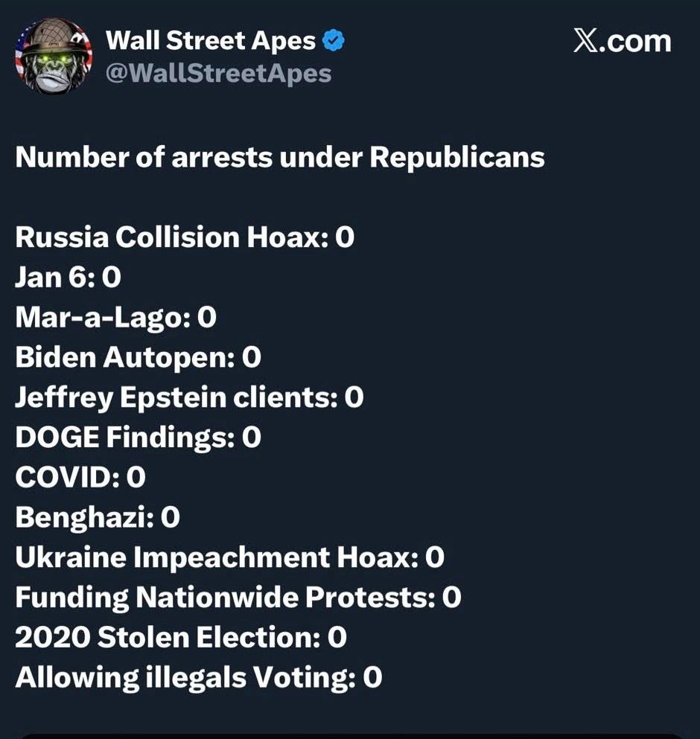
Task: Click the blue verified checkmark badge
Action: click(x=334, y=42)
